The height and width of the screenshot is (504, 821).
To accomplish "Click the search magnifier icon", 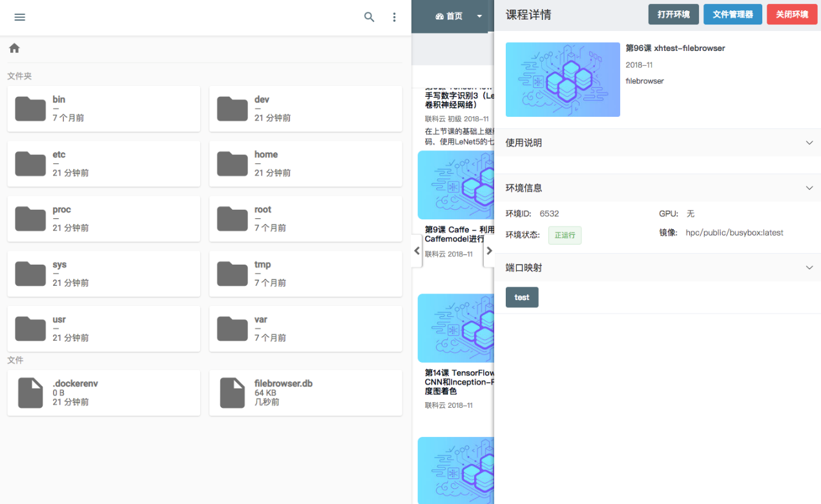I will click(369, 17).
